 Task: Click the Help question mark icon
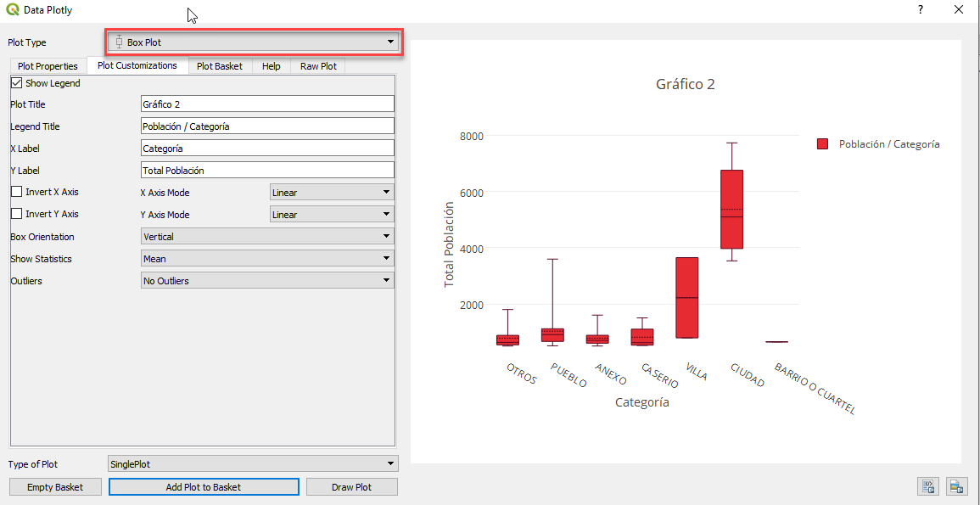coord(919,10)
